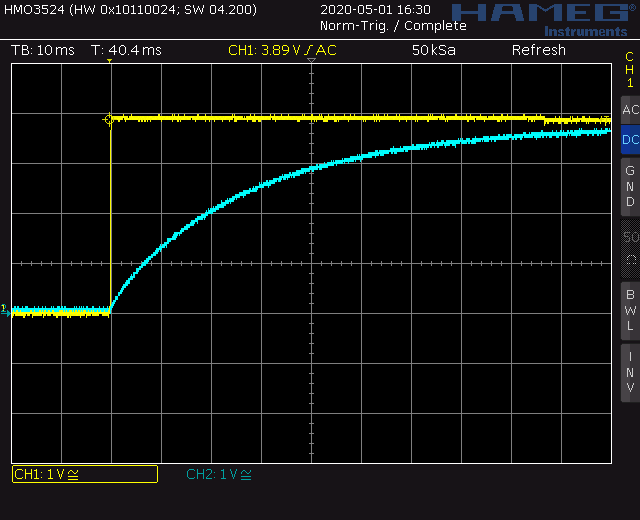The image size is (640, 520).
Task: Click the Refresh acquisition mode label
Action: [x=539, y=50]
